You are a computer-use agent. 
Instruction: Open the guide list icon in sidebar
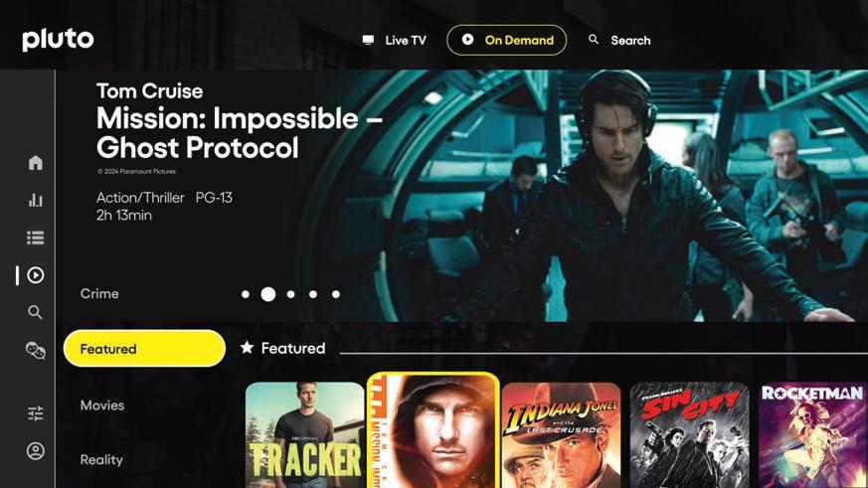[36, 238]
